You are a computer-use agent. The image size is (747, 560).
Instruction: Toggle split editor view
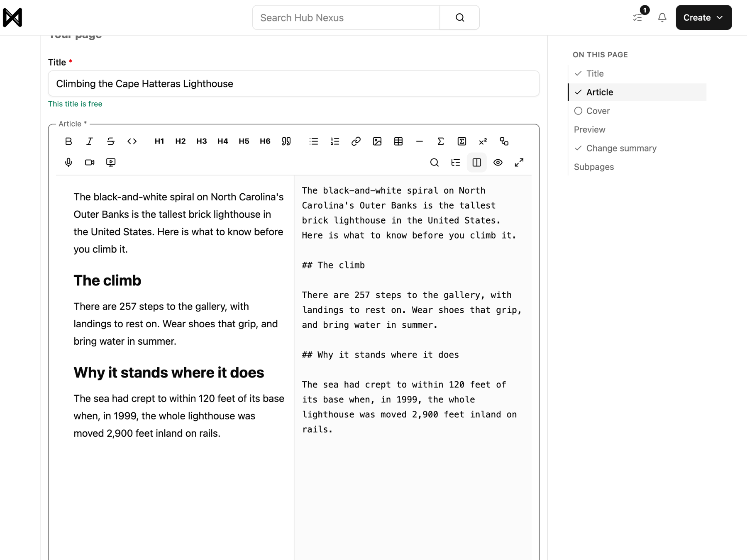(x=477, y=162)
